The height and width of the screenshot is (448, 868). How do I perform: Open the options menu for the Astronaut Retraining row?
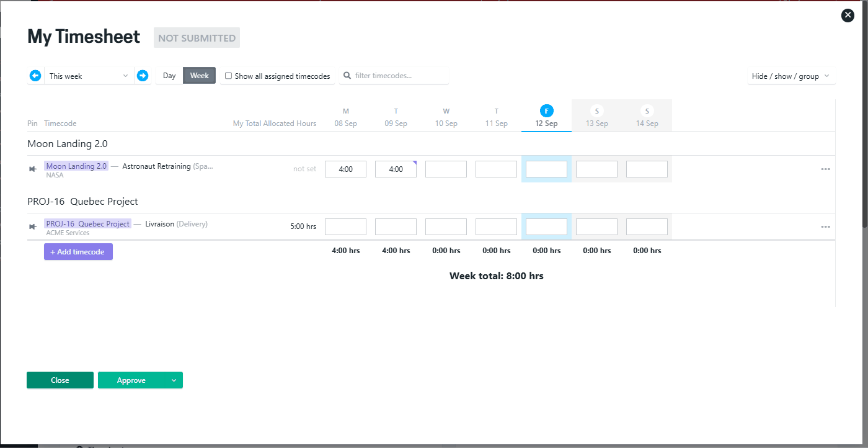click(x=825, y=168)
